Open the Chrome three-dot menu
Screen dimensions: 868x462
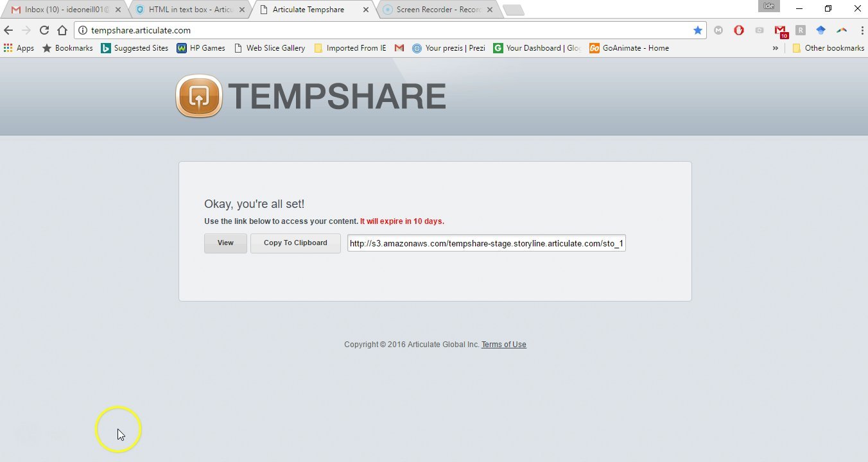[862, 30]
